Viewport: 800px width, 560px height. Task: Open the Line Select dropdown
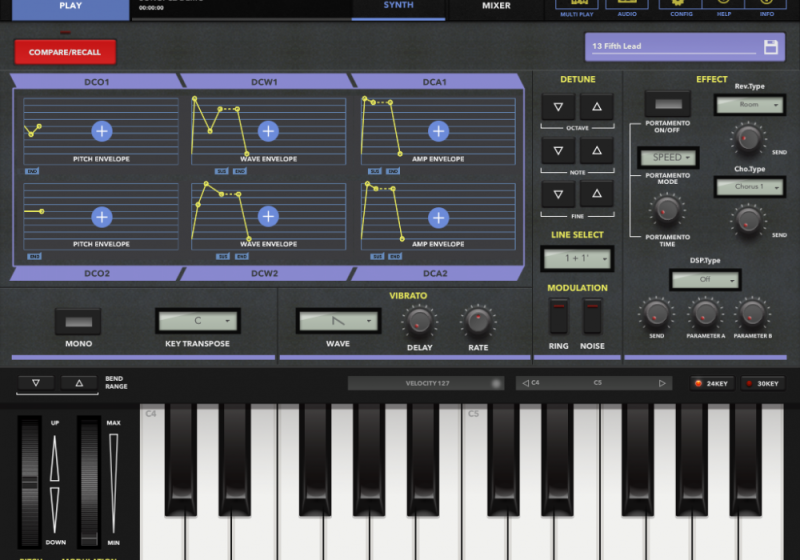click(577, 259)
